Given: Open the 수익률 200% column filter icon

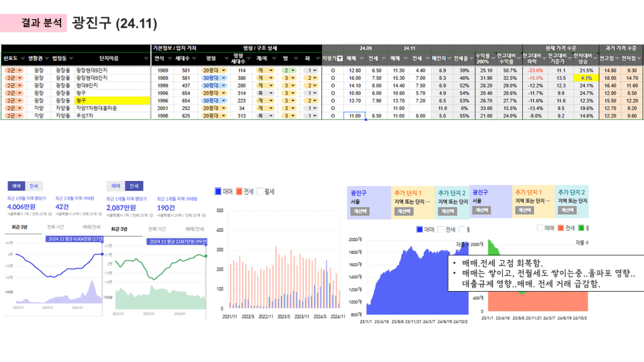Looking at the screenshot, I should click(493, 58).
